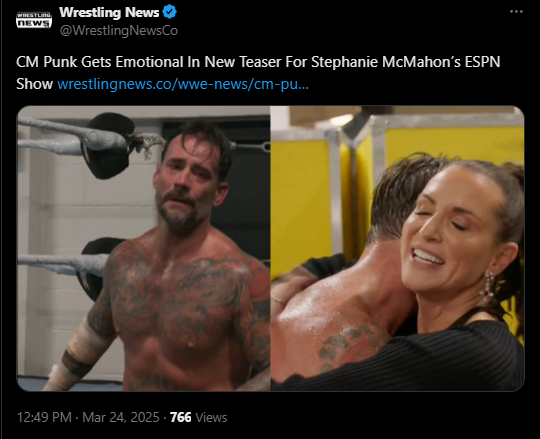This screenshot has height=439, width=540.
Task: Click the 12:49 PM timestamp
Action: click(44, 417)
